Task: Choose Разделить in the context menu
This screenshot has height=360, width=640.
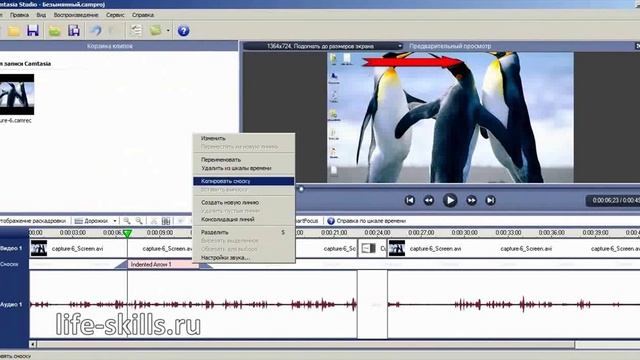Action: click(244, 232)
